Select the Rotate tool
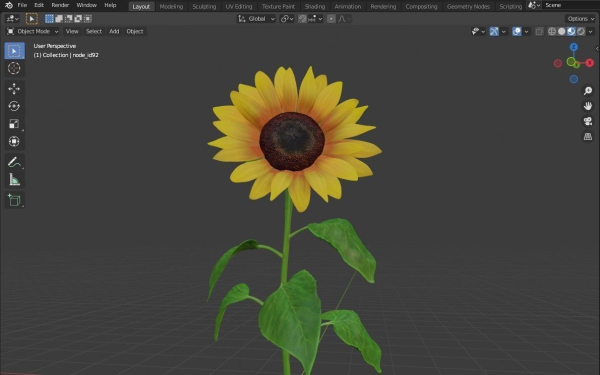The image size is (600, 375). point(14,106)
